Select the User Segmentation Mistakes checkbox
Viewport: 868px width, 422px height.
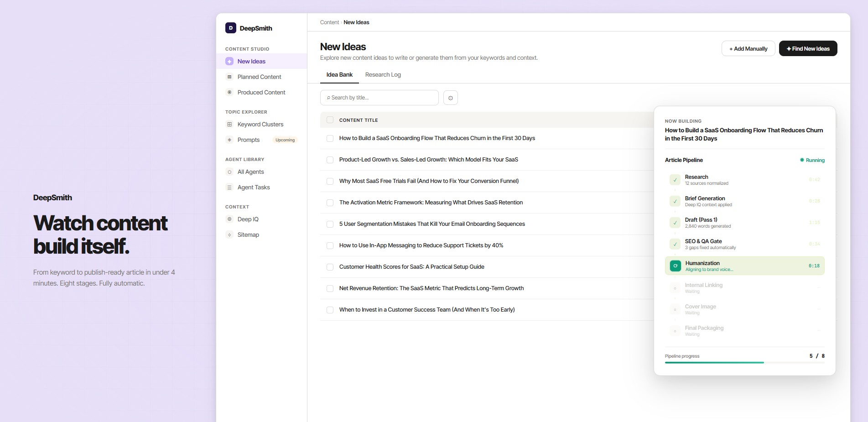[x=330, y=224]
